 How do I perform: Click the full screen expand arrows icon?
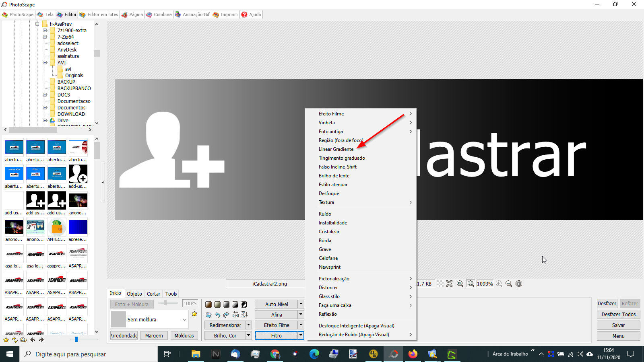tap(449, 284)
